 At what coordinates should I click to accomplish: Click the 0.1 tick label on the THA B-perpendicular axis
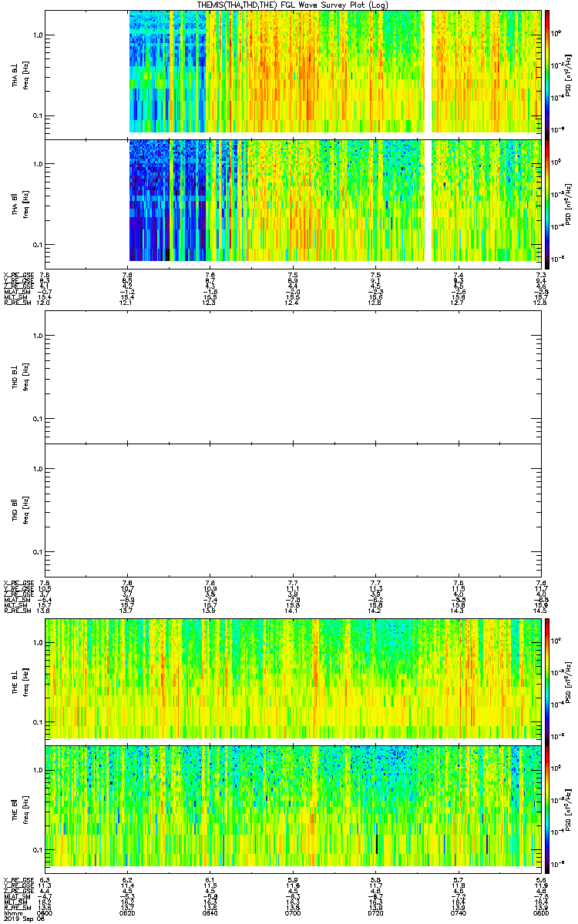tap(37, 115)
